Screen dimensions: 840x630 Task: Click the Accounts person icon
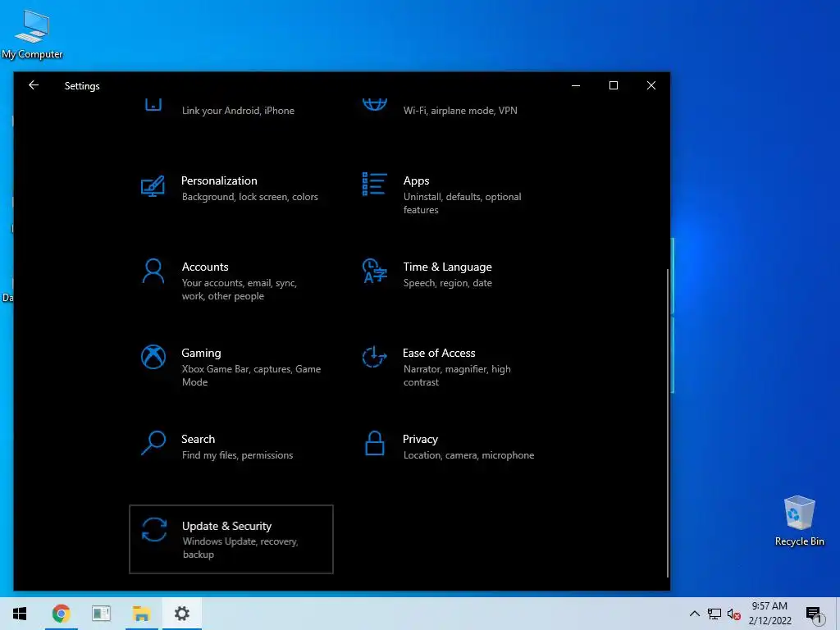153,271
